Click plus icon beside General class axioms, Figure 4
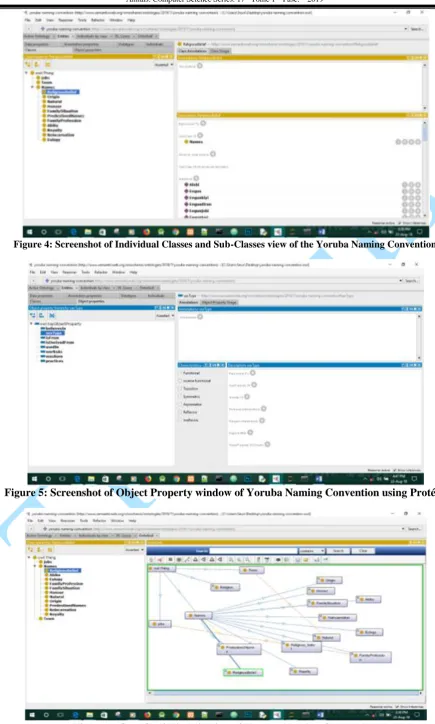This screenshot has width=435, height=724. [213, 154]
